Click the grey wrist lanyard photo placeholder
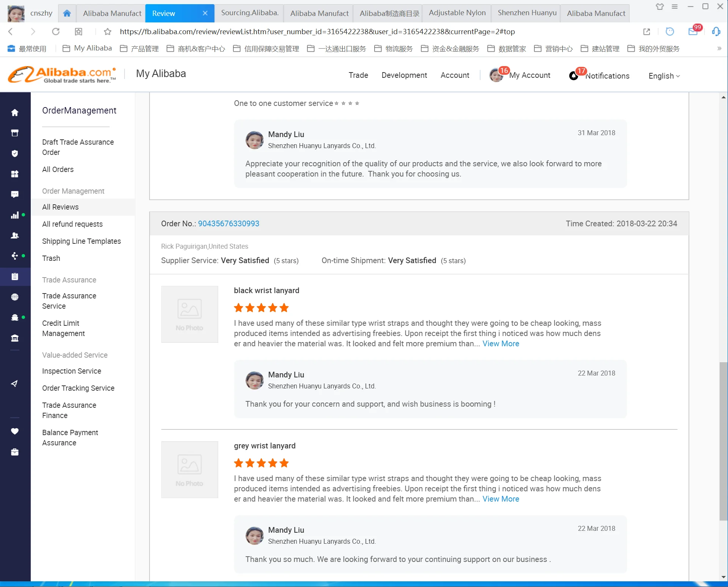 pos(189,470)
